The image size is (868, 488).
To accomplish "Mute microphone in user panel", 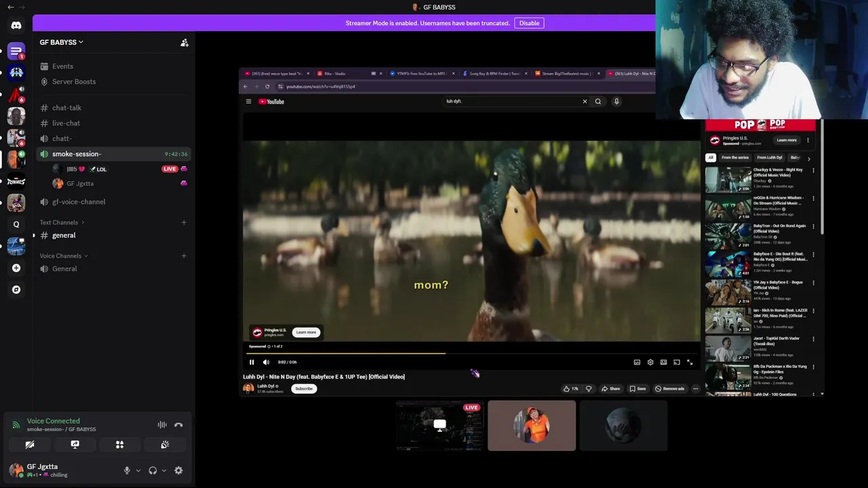I will [127, 470].
